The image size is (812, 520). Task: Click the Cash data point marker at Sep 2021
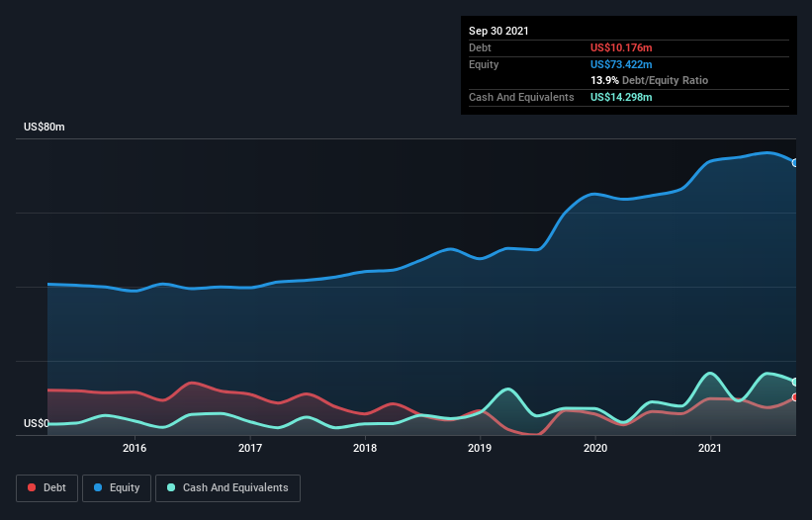795,382
